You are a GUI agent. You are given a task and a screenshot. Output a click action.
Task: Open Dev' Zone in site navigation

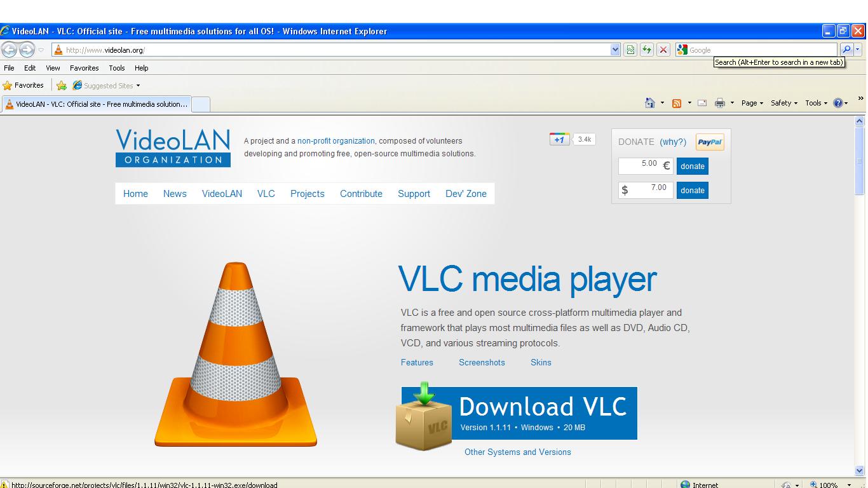(x=466, y=194)
